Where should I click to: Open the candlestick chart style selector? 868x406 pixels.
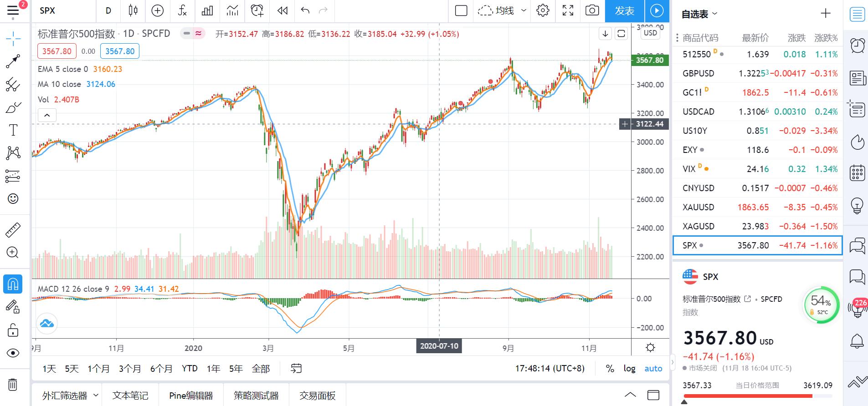pyautogui.click(x=133, y=10)
